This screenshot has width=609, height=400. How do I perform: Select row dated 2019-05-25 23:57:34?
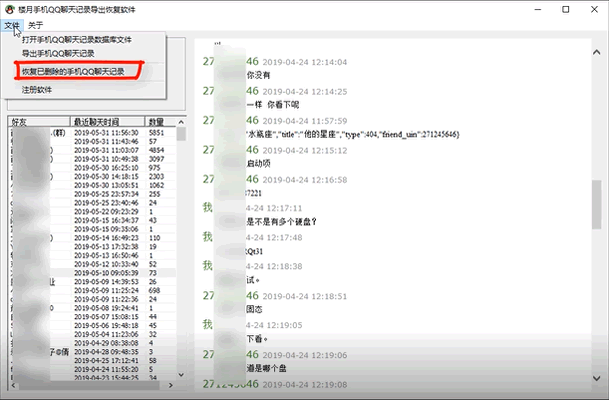92,194
